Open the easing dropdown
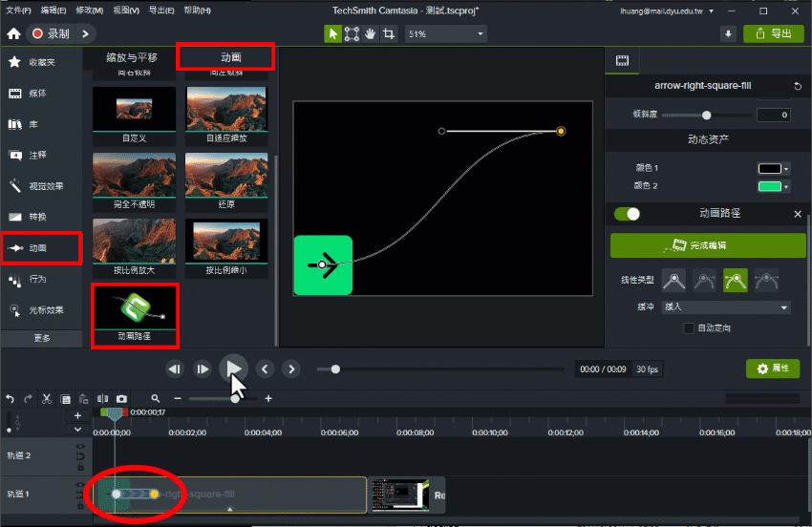The height and width of the screenshot is (527, 812). coord(726,307)
